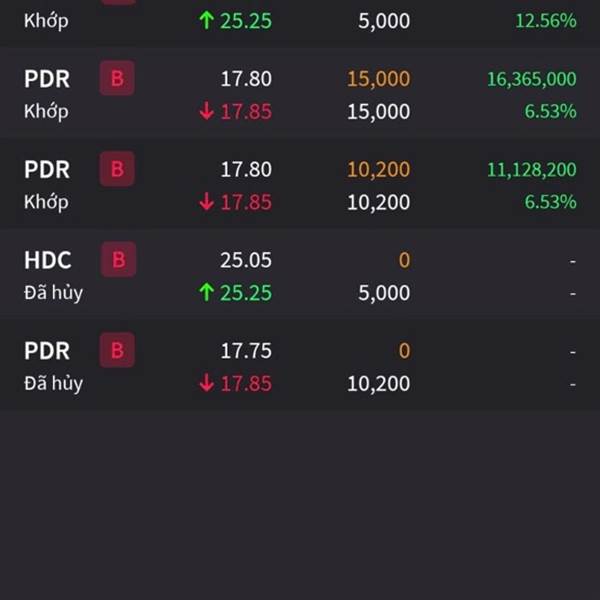This screenshot has width=600, height=600.
Task: Open the PDR order with value 16,365,000
Action: (300, 95)
